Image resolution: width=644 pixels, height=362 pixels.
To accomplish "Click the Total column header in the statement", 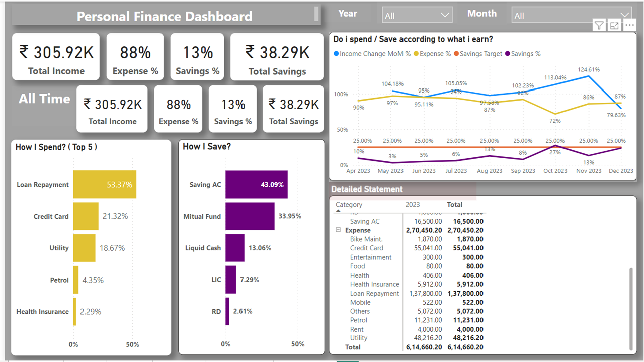I will [455, 205].
